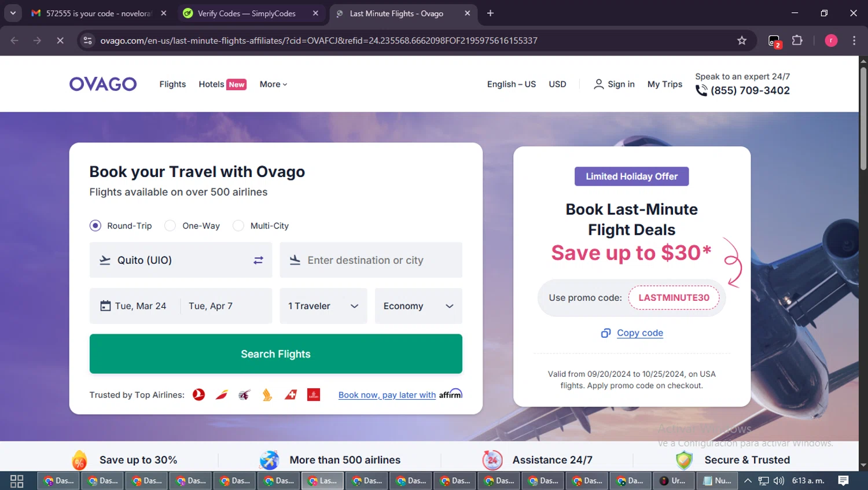Close the SimplyCodes tab
The width and height of the screenshot is (868, 490).
pyautogui.click(x=315, y=13)
